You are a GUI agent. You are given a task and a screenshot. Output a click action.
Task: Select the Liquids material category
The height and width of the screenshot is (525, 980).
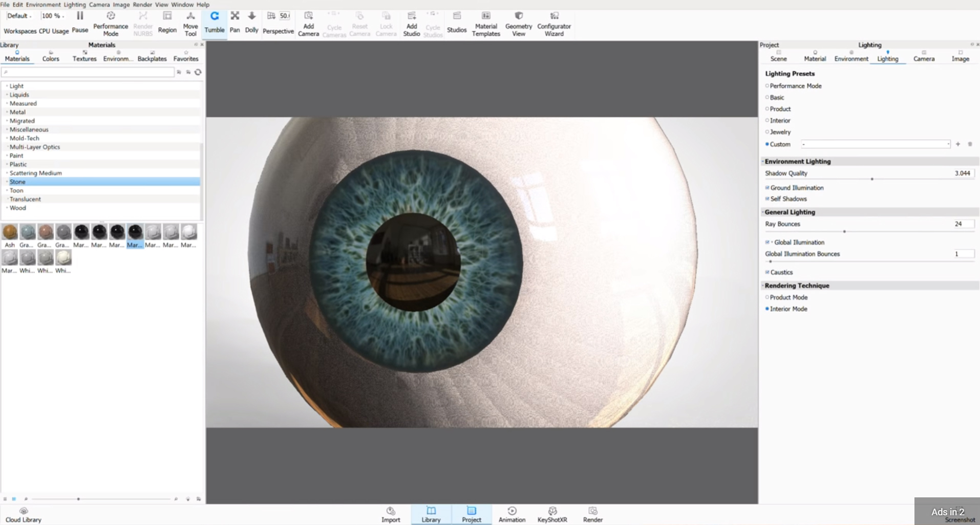point(101,95)
